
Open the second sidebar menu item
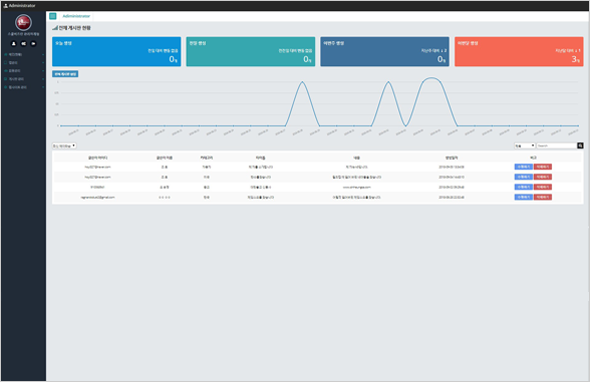coord(23,63)
